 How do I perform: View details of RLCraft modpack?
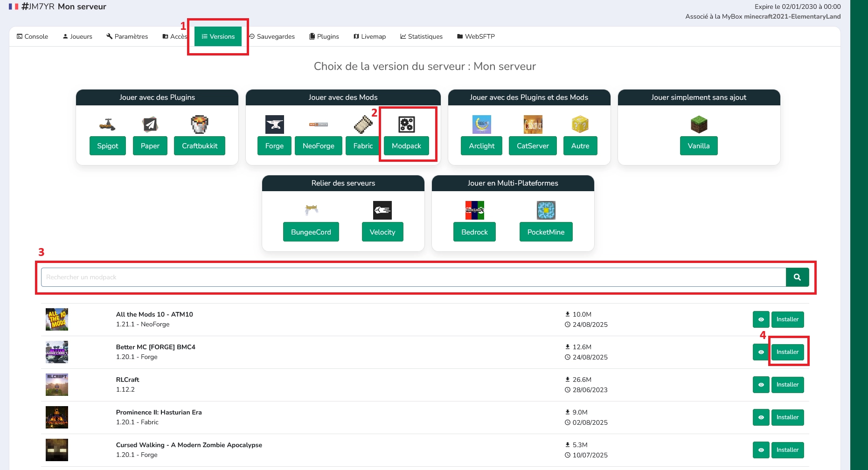(761, 385)
